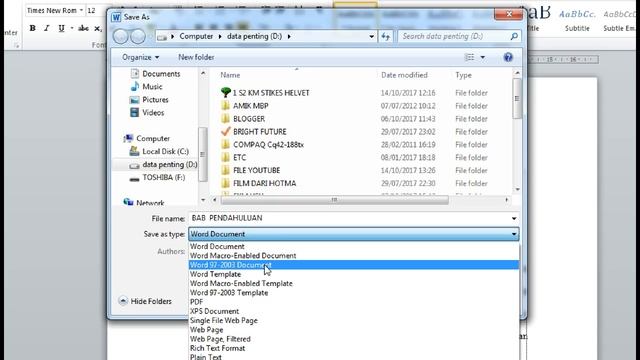Open the File name history dropdown
640x360 pixels.
coord(514,218)
